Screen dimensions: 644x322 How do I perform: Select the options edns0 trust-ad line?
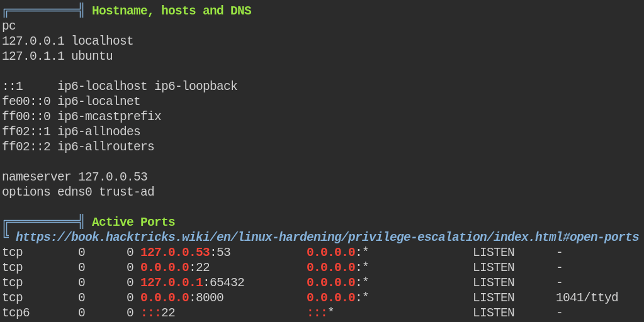coord(78,192)
